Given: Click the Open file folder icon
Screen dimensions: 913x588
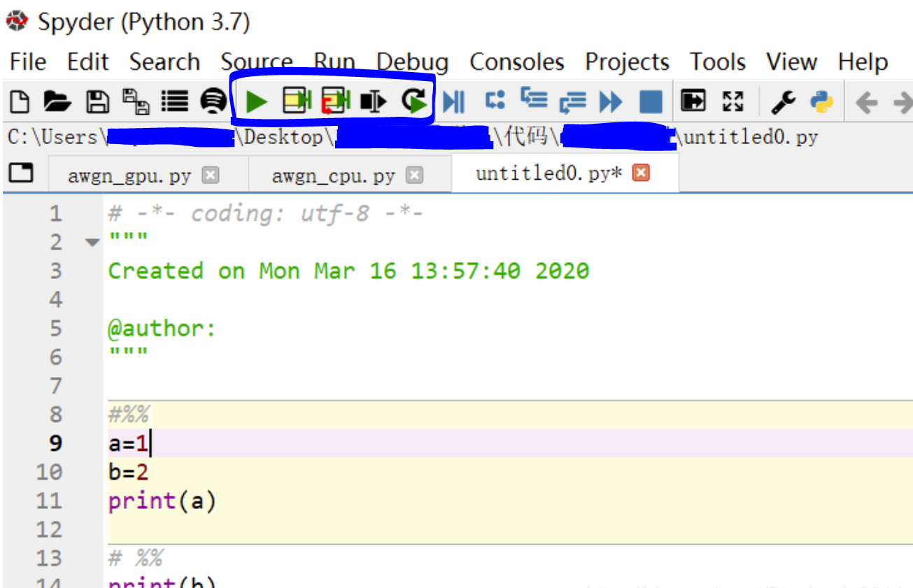Looking at the screenshot, I should click(57, 102).
